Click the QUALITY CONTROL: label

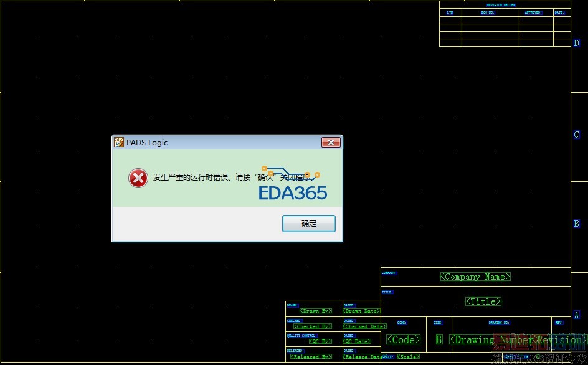tap(302, 336)
